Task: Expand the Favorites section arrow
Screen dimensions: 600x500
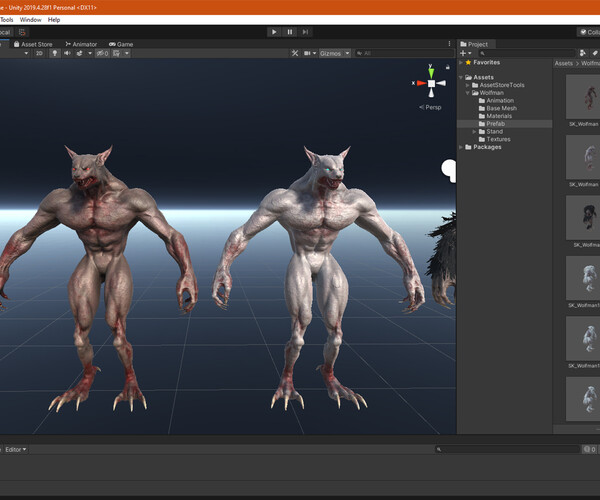Action: 461,62
